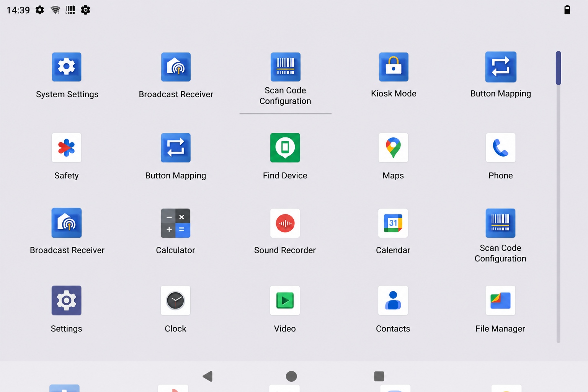
Task: Tap the gear icon after the barcode icon
Action: 85,10
